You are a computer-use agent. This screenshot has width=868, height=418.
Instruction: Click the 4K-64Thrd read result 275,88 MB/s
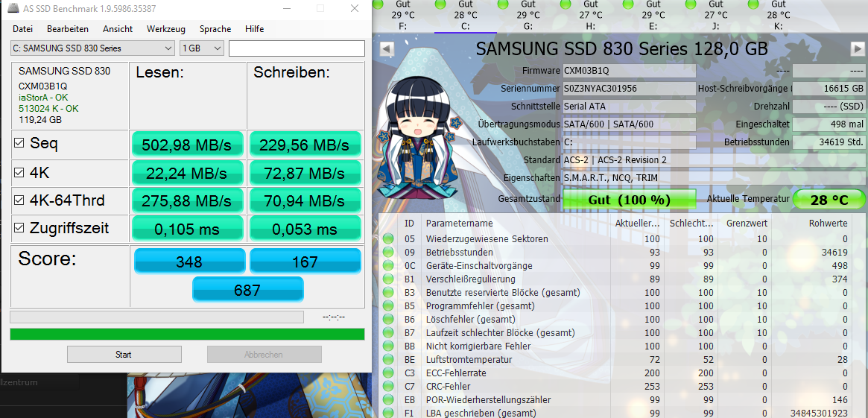click(187, 200)
